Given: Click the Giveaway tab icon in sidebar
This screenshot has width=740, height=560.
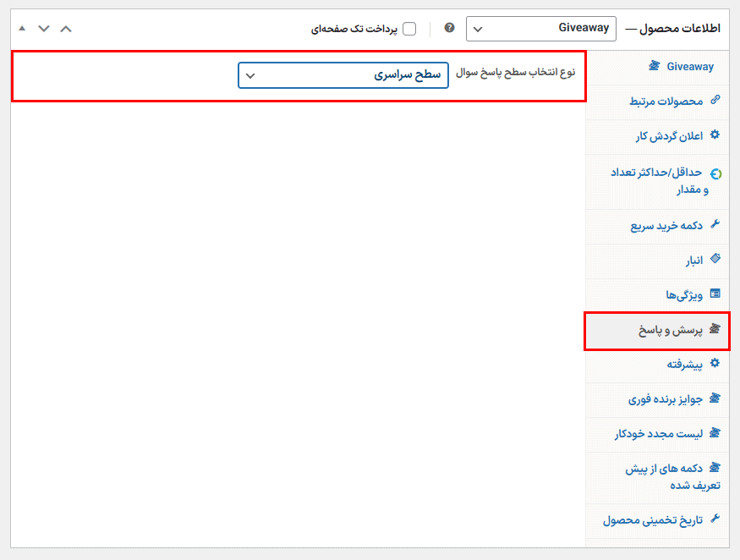Looking at the screenshot, I should (x=654, y=66).
